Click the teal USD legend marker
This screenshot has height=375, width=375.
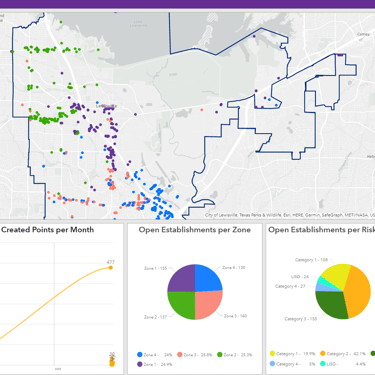click(x=323, y=364)
